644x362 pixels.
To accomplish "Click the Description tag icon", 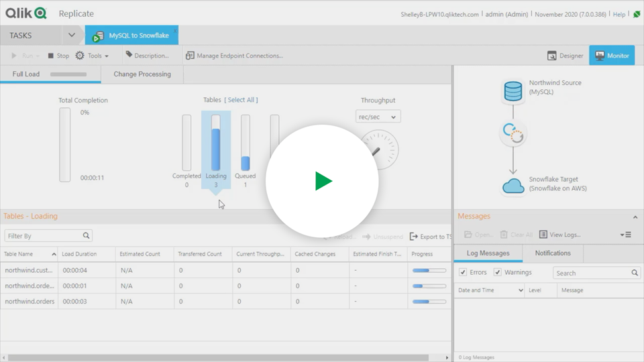I will (129, 56).
